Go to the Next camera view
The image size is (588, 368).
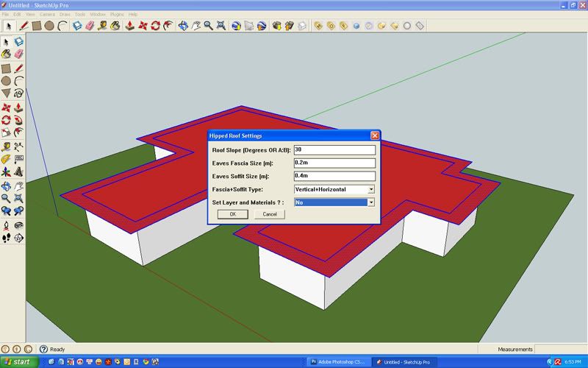pos(18,211)
